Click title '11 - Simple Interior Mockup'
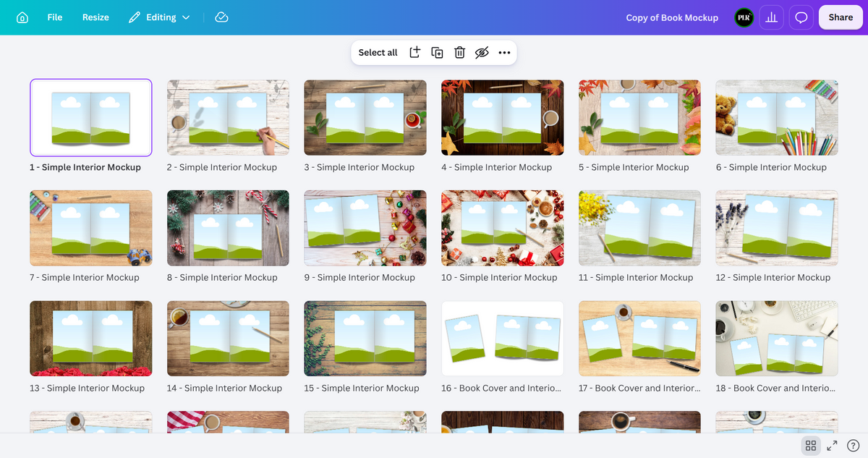868x458 pixels. point(636,277)
